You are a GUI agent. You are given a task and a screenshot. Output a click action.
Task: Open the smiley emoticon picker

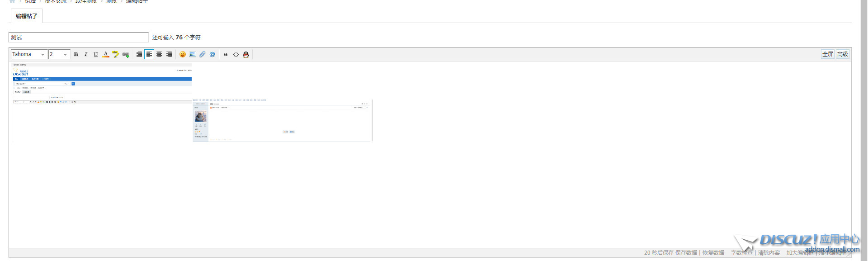pyautogui.click(x=183, y=54)
